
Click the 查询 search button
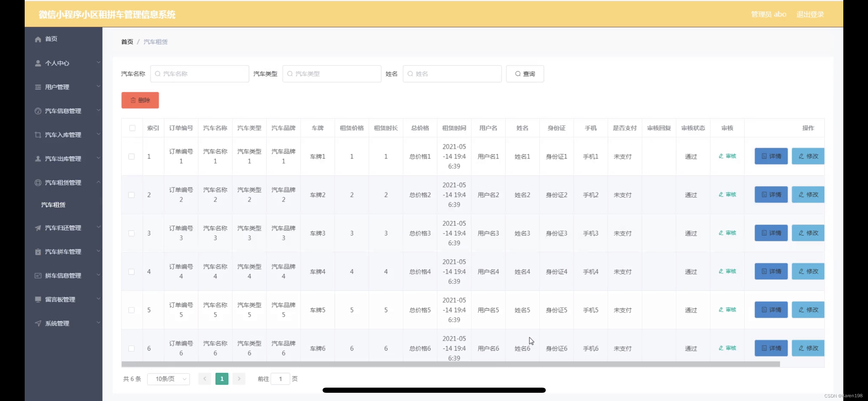[x=525, y=74]
